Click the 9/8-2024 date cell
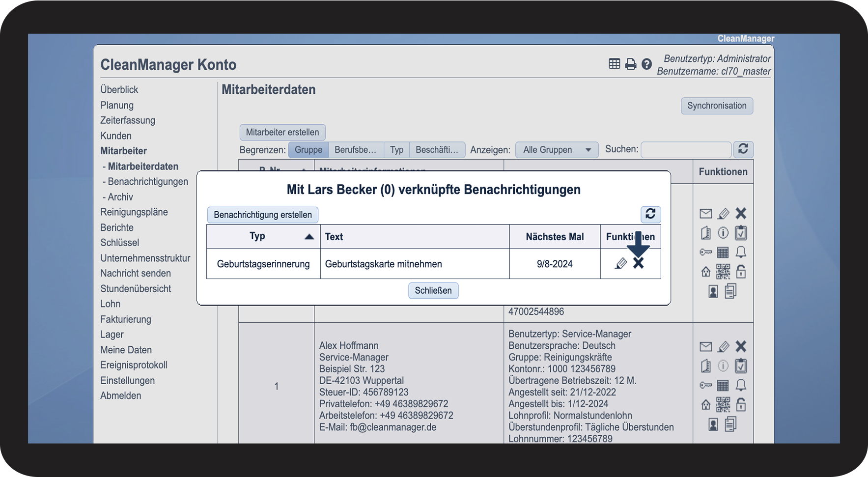Image resolution: width=868 pixels, height=477 pixels. [x=555, y=264]
